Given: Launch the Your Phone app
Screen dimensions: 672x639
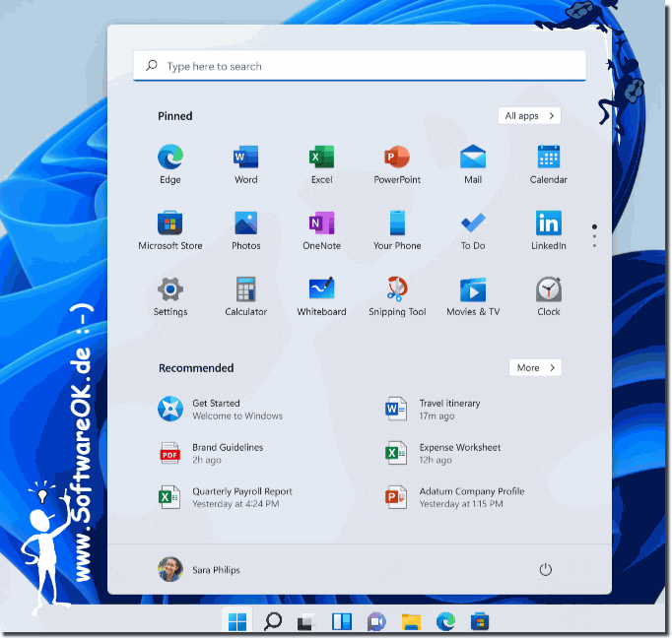Looking at the screenshot, I should (397, 230).
